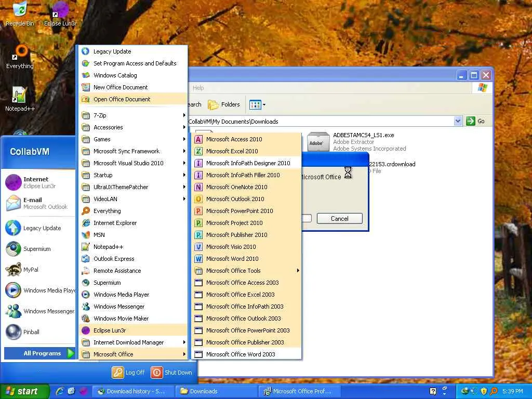Screen dimensions: 532x399
Task: Expand the VideoLAN program folder
Action: pyautogui.click(x=134, y=199)
